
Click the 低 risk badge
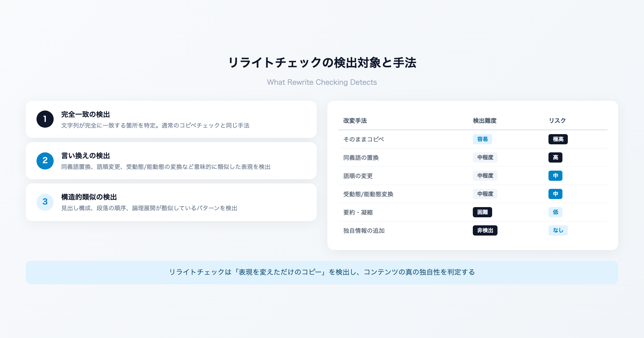[x=555, y=212]
